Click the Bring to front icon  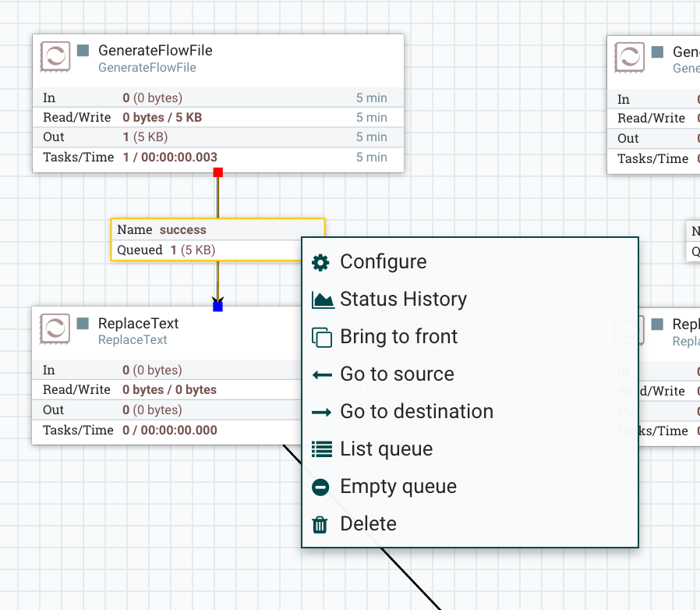tap(321, 337)
